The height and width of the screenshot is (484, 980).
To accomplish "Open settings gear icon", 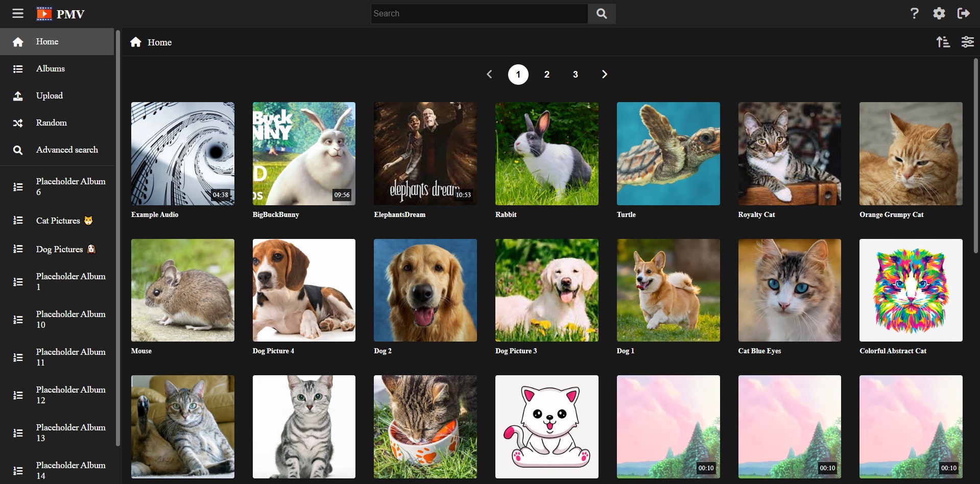I will tap(939, 13).
